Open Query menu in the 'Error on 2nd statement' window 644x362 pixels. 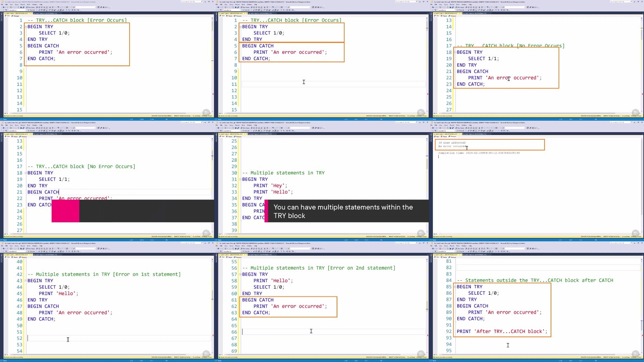click(x=231, y=246)
